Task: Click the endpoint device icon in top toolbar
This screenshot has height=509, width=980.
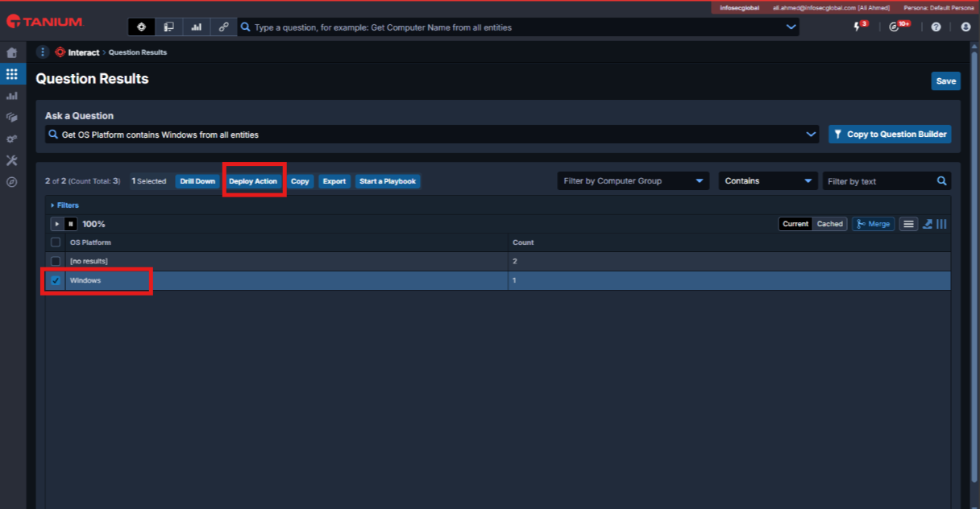Action: click(169, 27)
